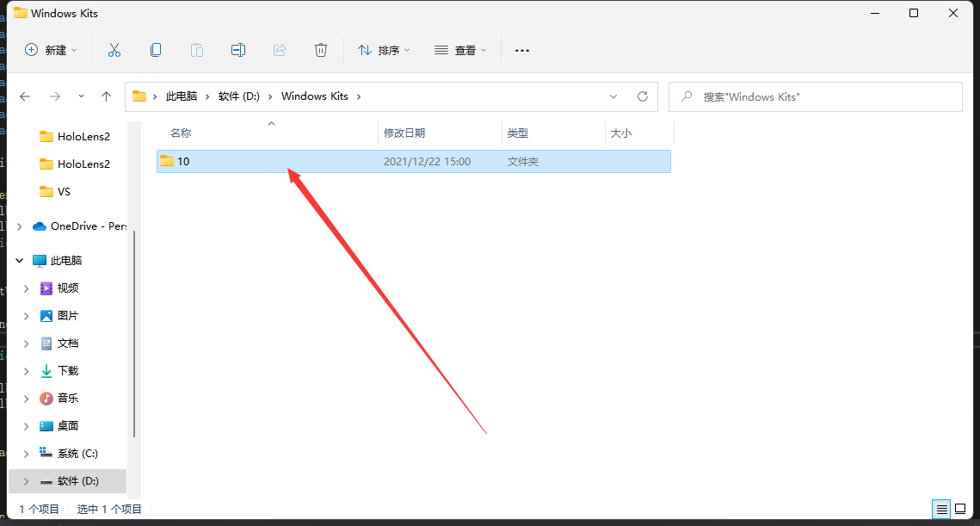The image size is (980, 526).
Task: Open the three-dot See more menu
Action: [x=522, y=50]
